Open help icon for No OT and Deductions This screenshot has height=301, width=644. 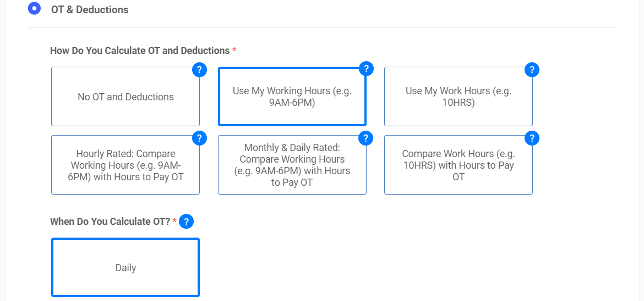199,70
